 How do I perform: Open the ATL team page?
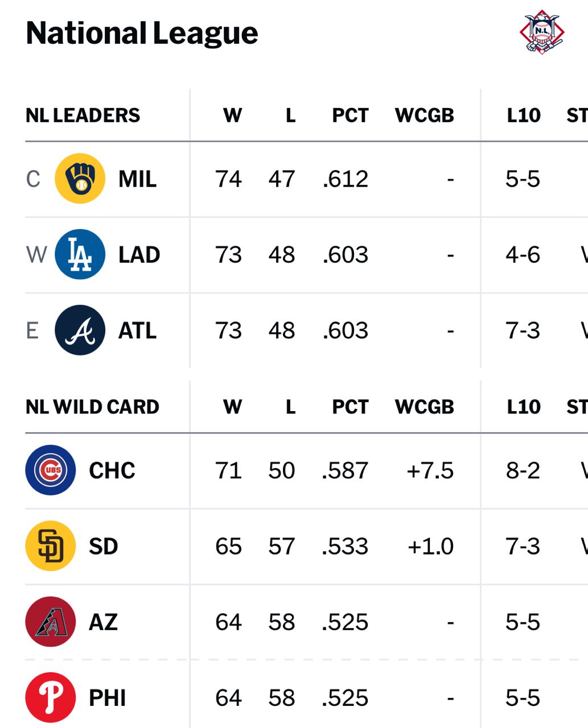click(x=137, y=330)
